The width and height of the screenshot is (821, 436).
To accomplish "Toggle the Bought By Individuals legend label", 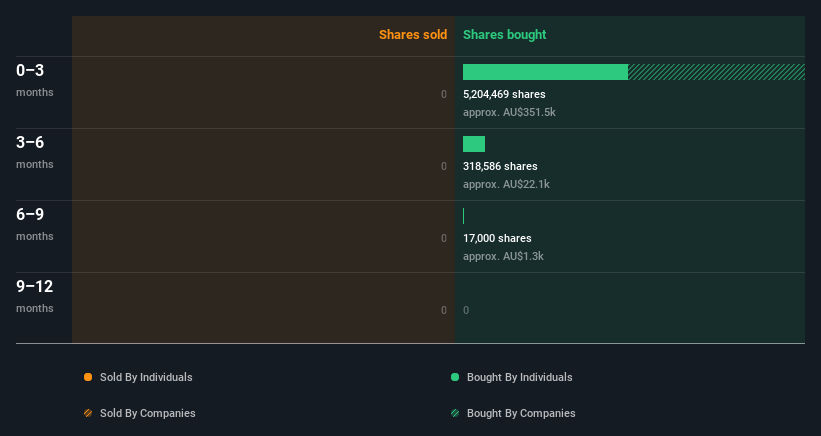I will tap(519, 377).
